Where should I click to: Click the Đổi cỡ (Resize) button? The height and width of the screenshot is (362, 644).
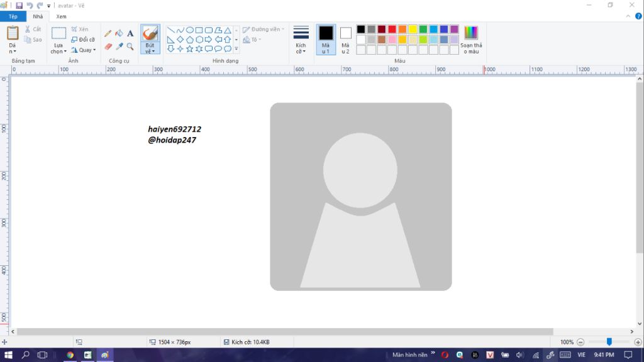[x=83, y=40]
